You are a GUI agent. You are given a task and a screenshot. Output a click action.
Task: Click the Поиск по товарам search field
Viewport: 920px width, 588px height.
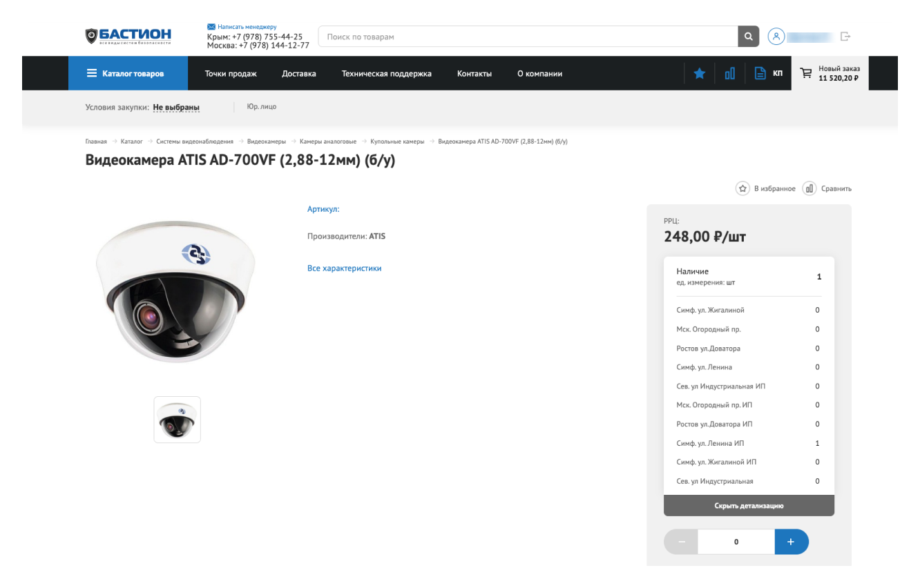tap(528, 37)
